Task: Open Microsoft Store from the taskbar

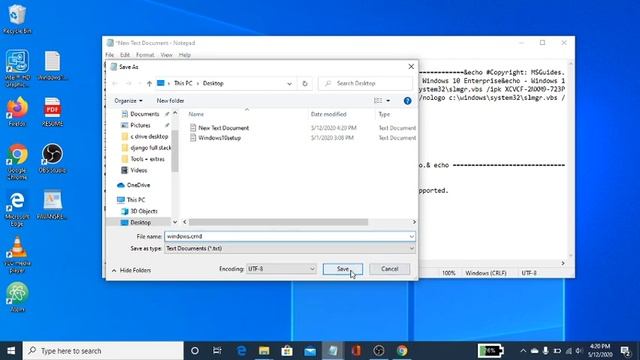Action: (287, 351)
